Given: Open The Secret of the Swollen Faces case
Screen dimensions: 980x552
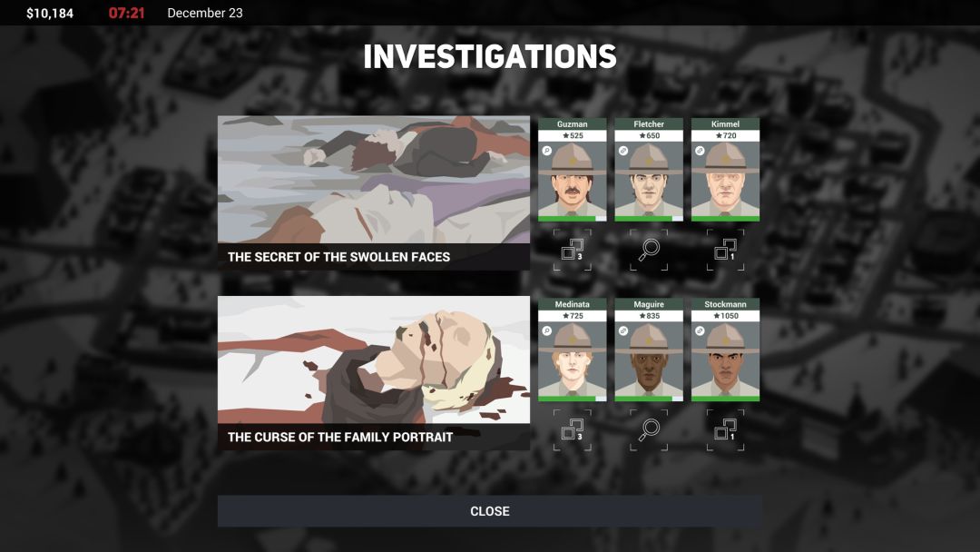Looking at the screenshot, I should tap(373, 192).
